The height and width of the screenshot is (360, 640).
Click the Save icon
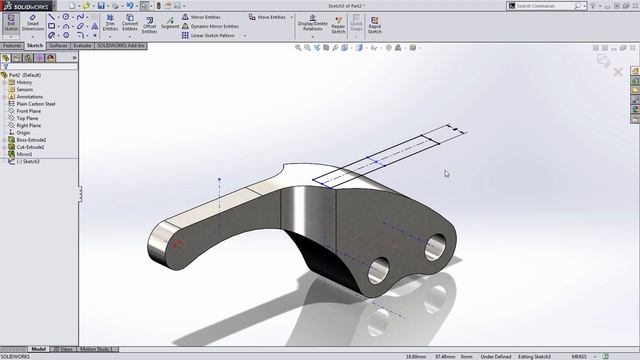click(101, 6)
